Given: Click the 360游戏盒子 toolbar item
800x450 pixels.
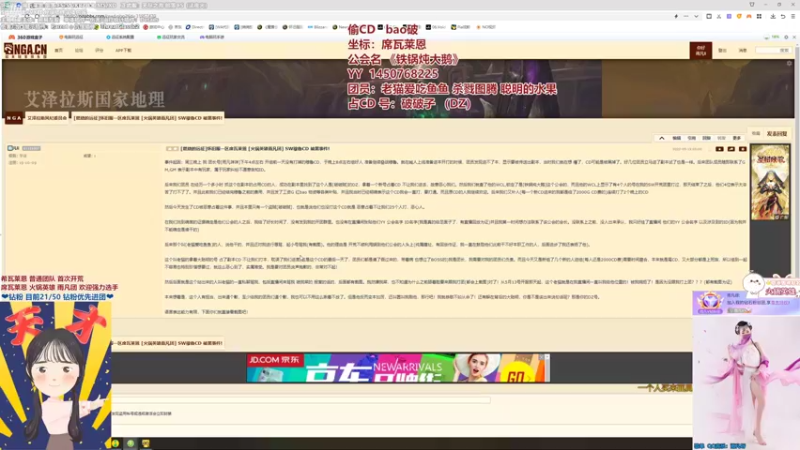Looking at the screenshot, I should coord(26,37).
